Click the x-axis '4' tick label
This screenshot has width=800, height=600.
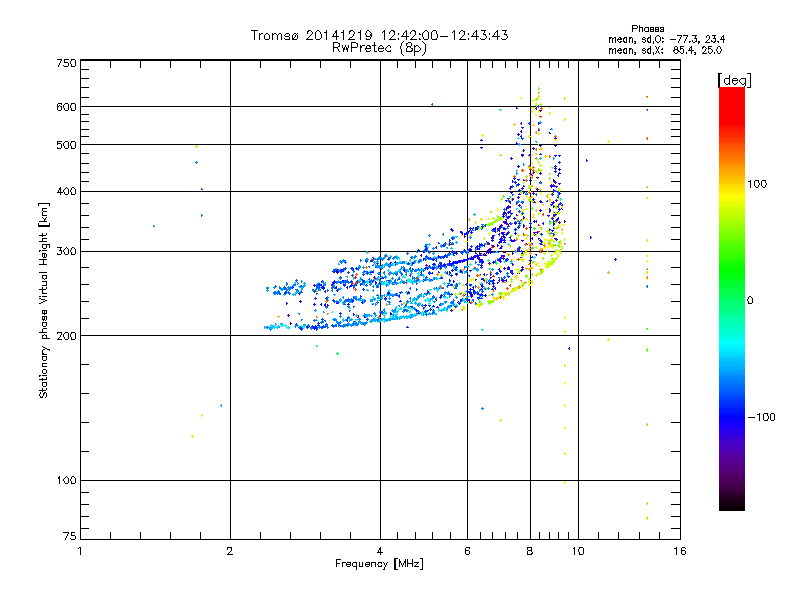[380, 551]
